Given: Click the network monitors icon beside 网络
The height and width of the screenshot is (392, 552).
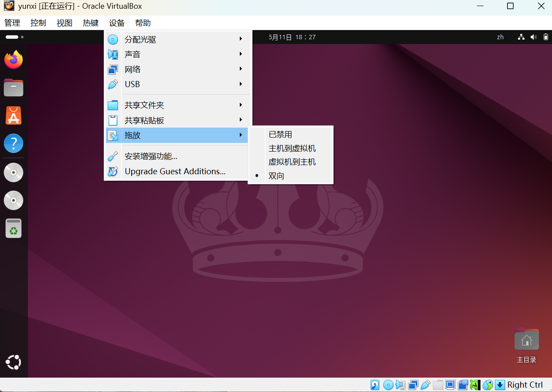Looking at the screenshot, I should [x=113, y=69].
